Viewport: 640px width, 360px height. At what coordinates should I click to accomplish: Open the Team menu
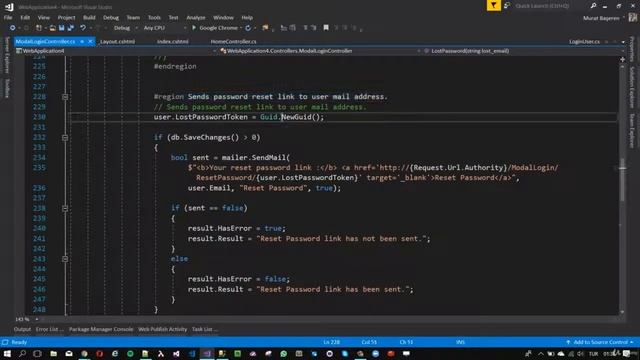point(133,18)
